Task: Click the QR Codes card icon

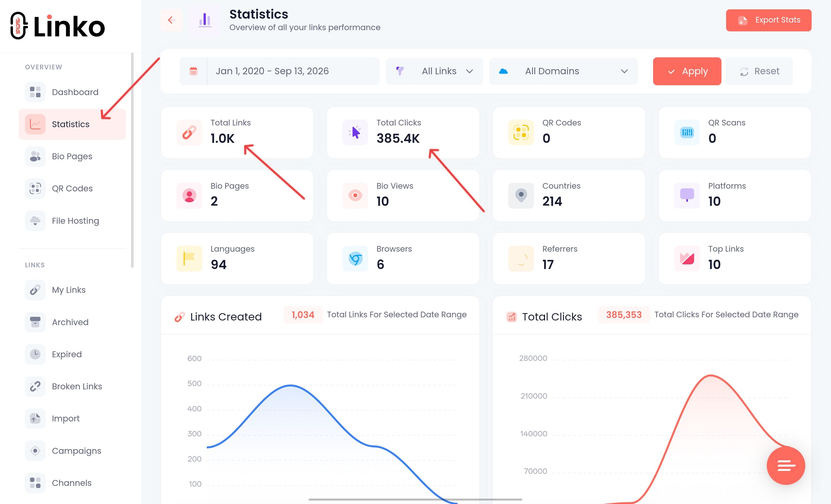Action: (x=521, y=132)
